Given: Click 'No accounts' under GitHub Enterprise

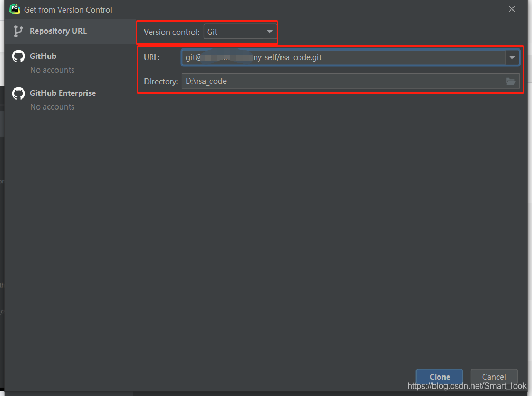Looking at the screenshot, I should pos(52,107).
